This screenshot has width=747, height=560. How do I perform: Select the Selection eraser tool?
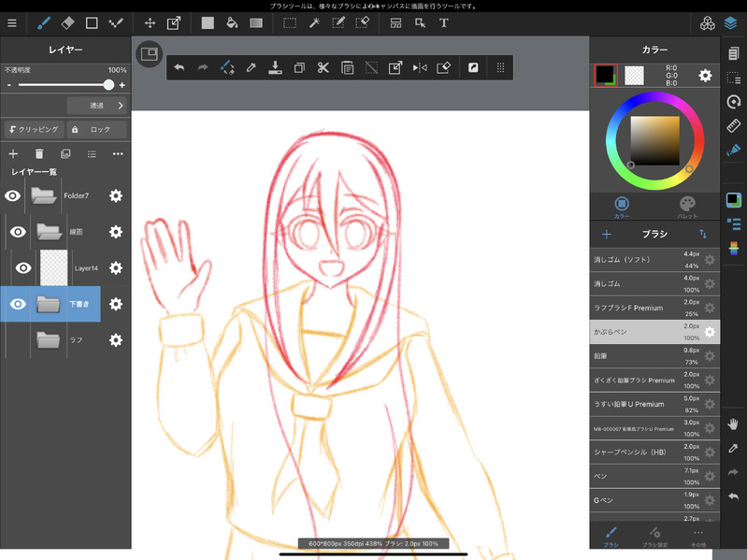point(363,22)
